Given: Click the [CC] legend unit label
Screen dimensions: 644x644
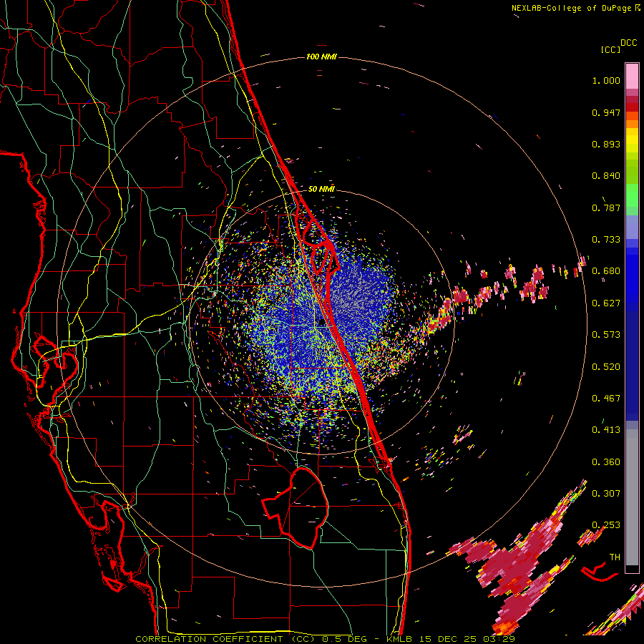Looking at the screenshot, I should point(610,49).
